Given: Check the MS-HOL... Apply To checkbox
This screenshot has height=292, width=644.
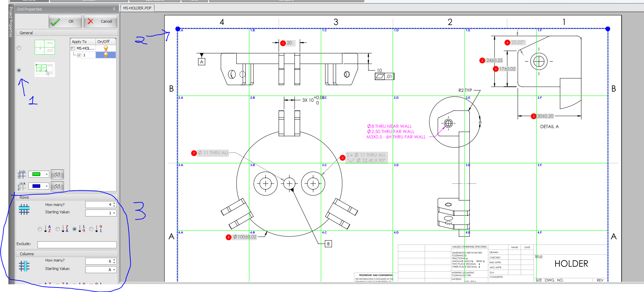Looking at the screenshot, I should pos(73,49).
